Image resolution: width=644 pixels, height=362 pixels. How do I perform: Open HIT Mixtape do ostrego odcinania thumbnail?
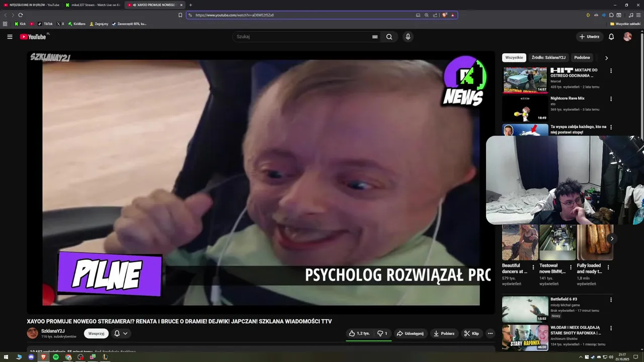[525, 80]
